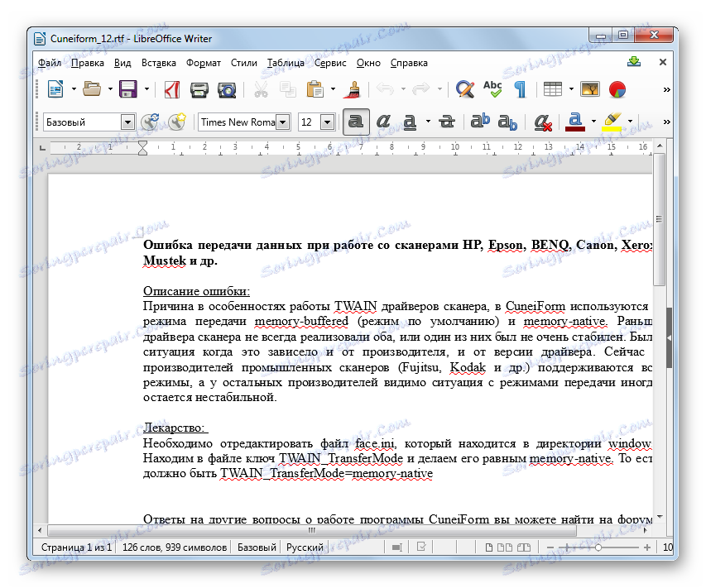Clear direct formatting icon
706x588 pixels.
click(543, 122)
